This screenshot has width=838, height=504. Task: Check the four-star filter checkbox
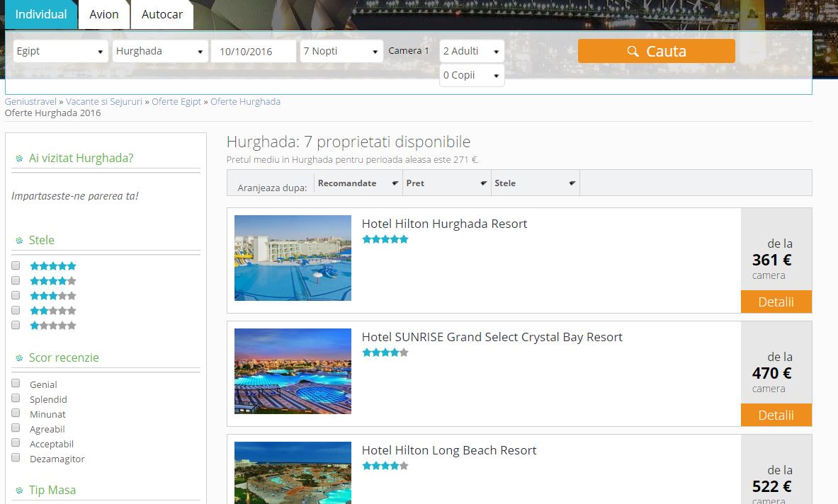[x=16, y=280]
